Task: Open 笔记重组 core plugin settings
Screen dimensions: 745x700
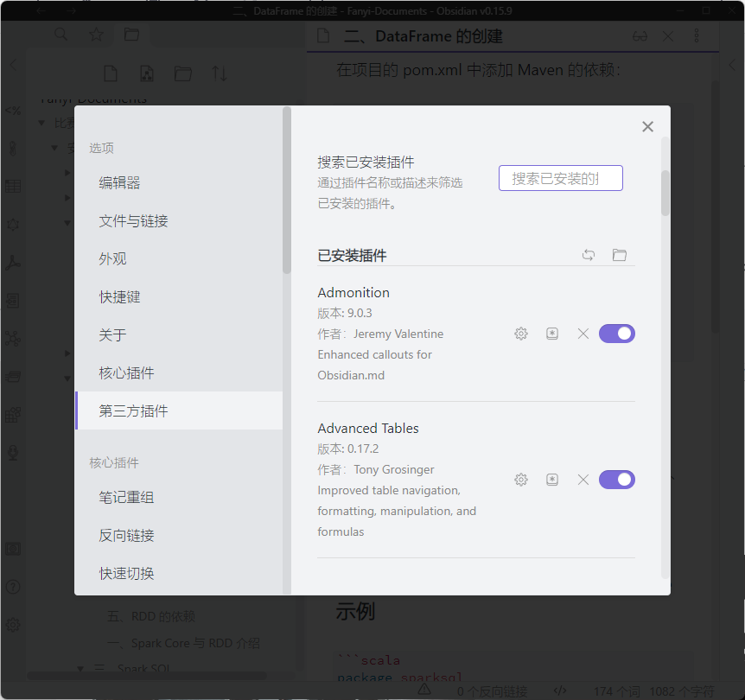Action: point(179,498)
